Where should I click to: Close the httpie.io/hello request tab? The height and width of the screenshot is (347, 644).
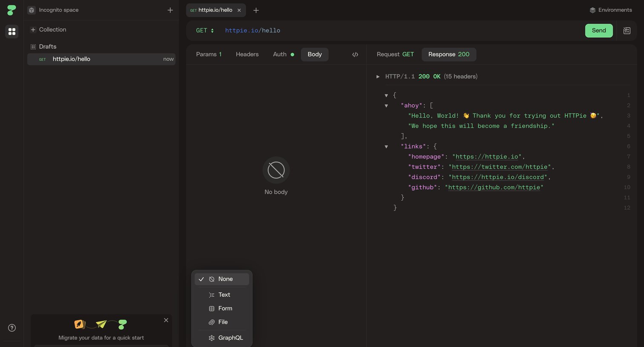(x=239, y=10)
